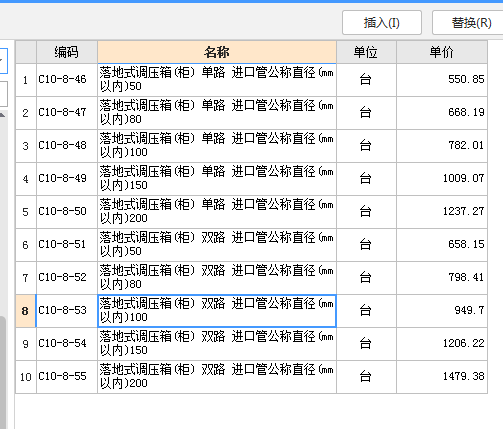Select the 名称 column header

[217, 52]
